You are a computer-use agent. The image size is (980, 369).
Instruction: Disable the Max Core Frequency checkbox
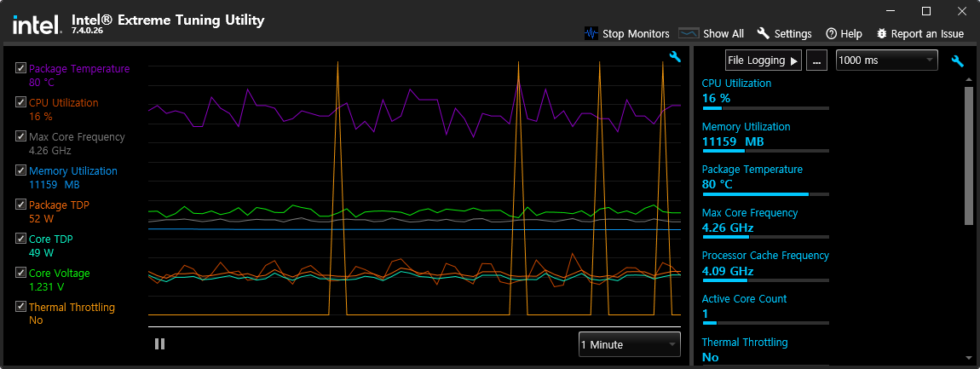(x=20, y=136)
